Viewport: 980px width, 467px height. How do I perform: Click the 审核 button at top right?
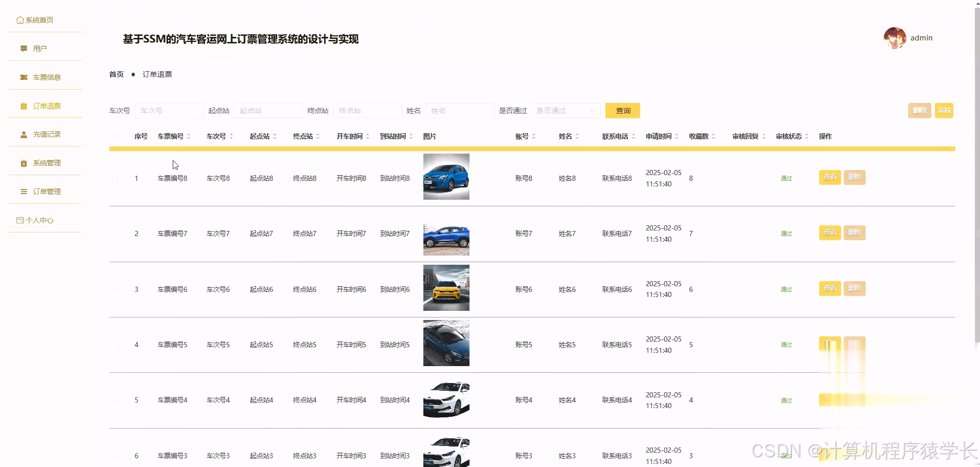(x=944, y=110)
